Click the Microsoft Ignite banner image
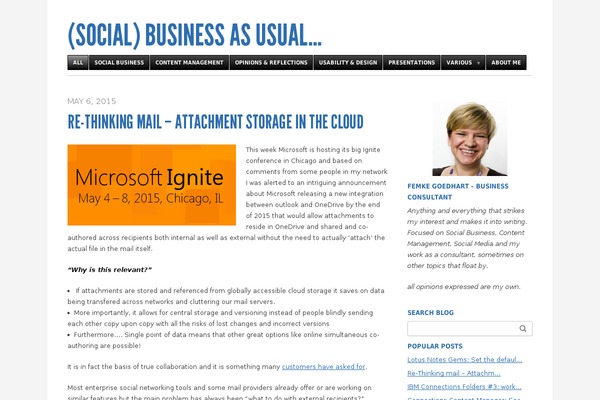The image size is (600, 400). 152,185
